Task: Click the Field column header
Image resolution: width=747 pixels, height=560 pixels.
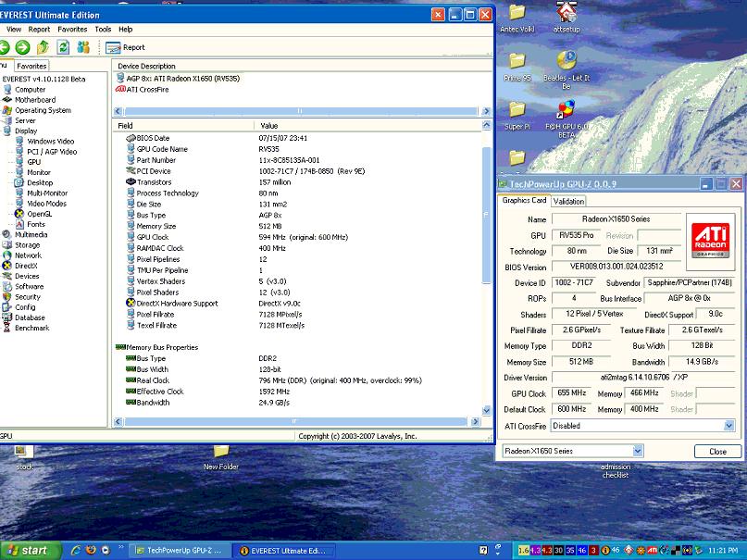Action: (183, 126)
